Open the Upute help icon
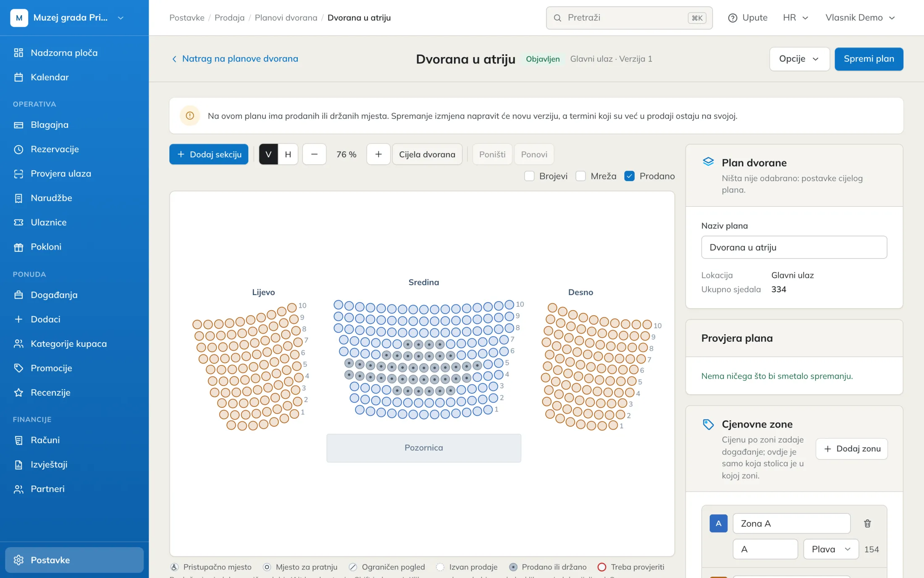The image size is (924, 578). pyautogui.click(x=733, y=18)
